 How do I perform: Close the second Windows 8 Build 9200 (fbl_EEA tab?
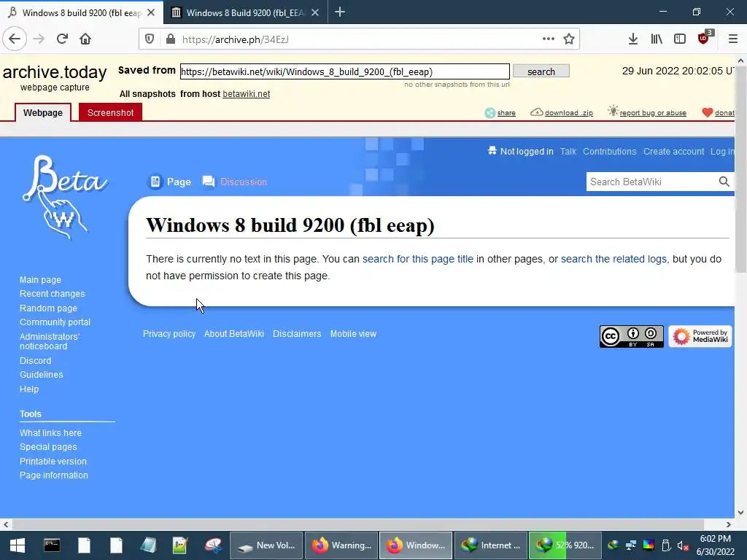[x=315, y=13]
